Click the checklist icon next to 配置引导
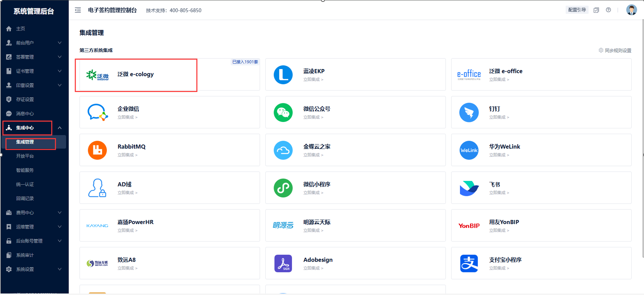 [x=596, y=10]
